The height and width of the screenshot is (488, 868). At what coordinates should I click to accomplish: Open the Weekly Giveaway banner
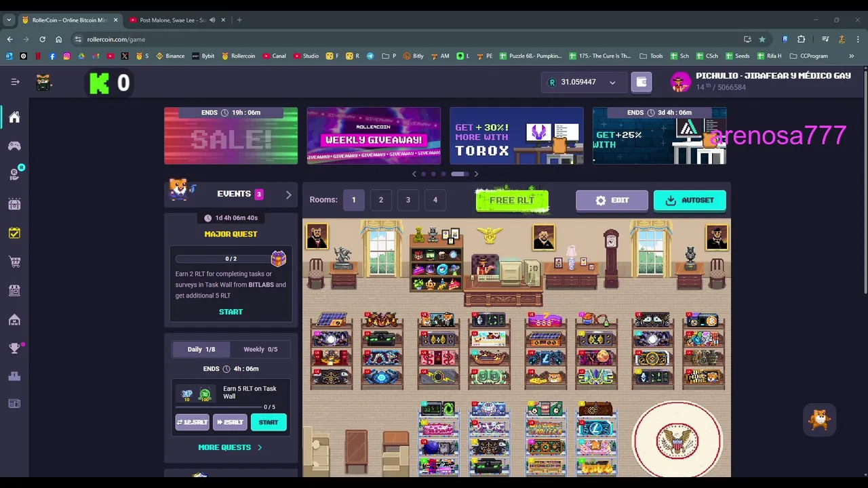pyautogui.click(x=374, y=136)
